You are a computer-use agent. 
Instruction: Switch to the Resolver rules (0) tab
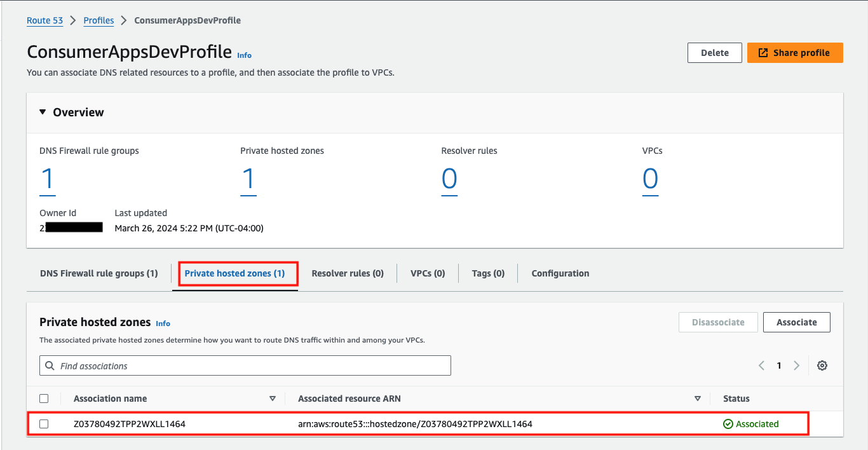[348, 273]
